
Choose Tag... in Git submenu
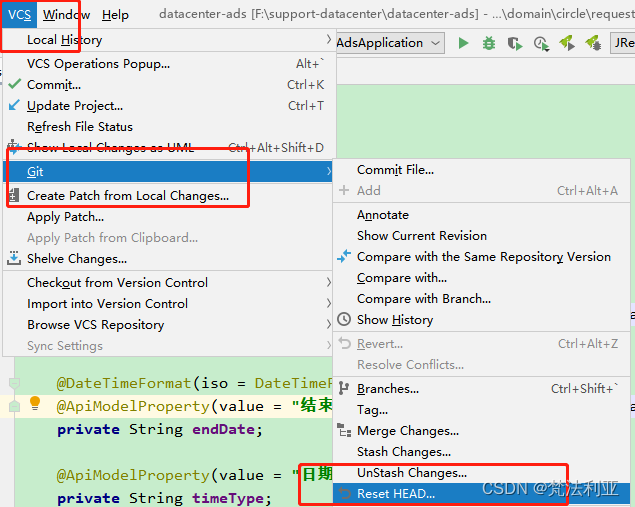click(x=482, y=409)
